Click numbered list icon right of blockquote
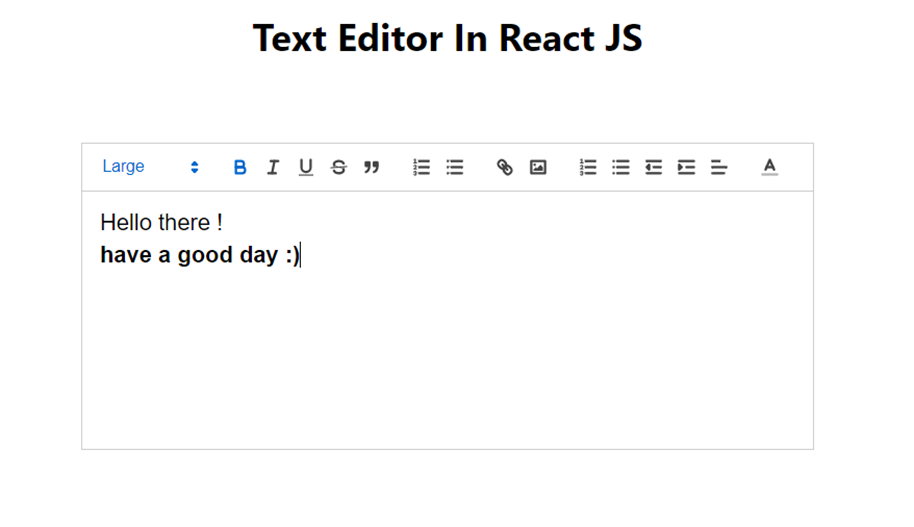The height and width of the screenshot is (527, 914). (x=421, y=167)
